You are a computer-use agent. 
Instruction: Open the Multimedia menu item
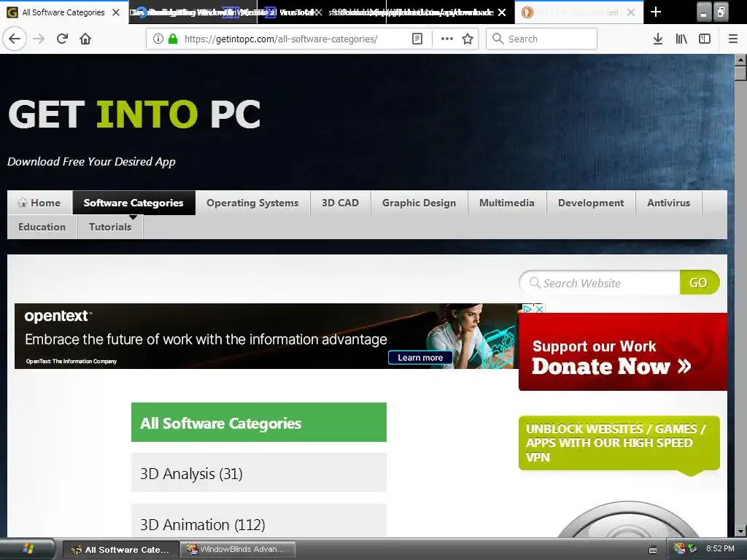coord(507,203)
